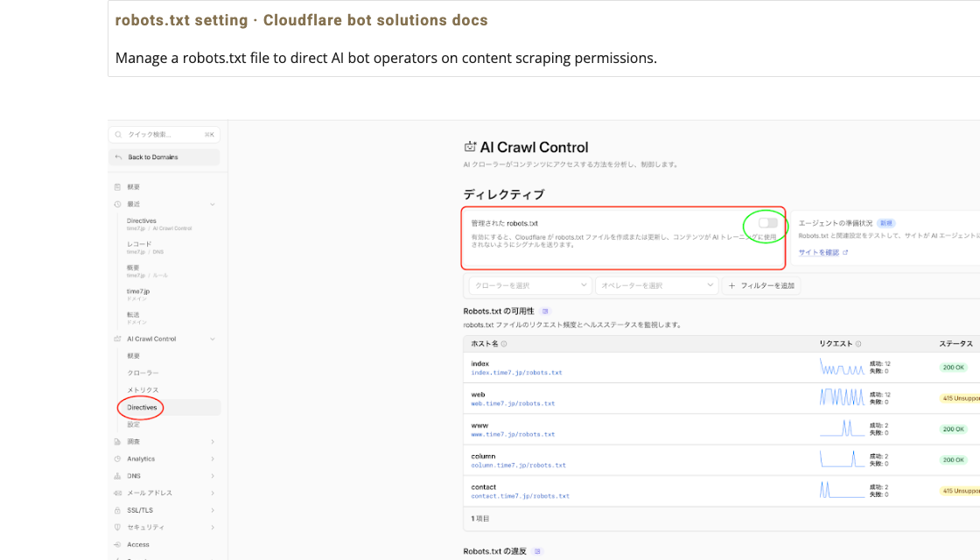Click the request sparkline for contact row
980x560 pixels.
click(842, 490)
